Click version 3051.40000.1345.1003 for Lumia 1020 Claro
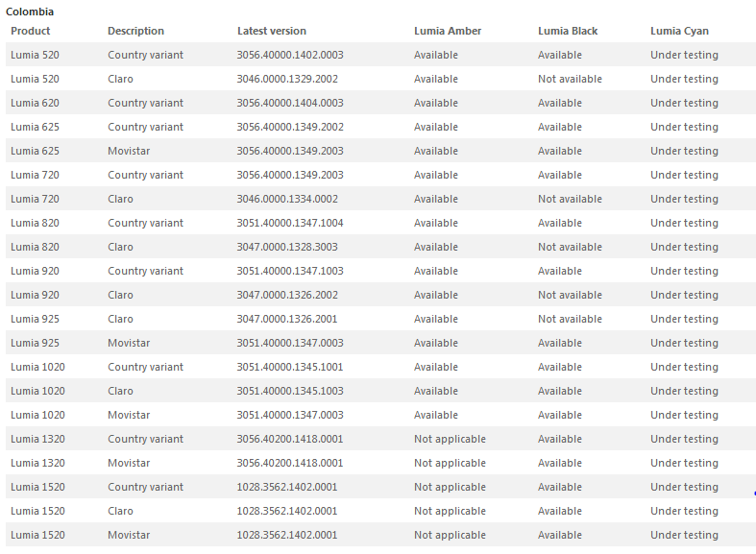 click(x=290, y=391)
